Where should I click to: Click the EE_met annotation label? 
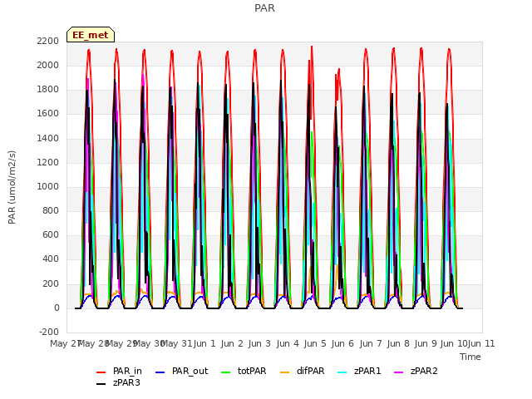(91, 35)
